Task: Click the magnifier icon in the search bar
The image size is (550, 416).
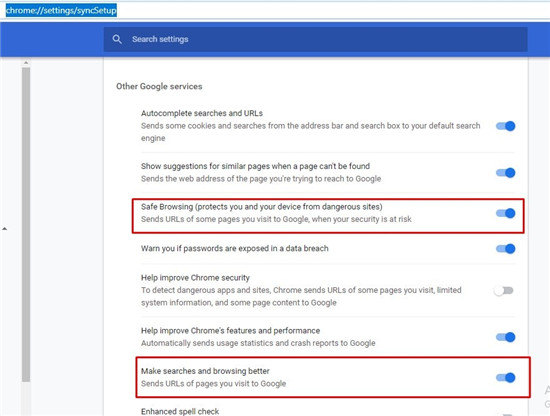Action: [117, 39]
